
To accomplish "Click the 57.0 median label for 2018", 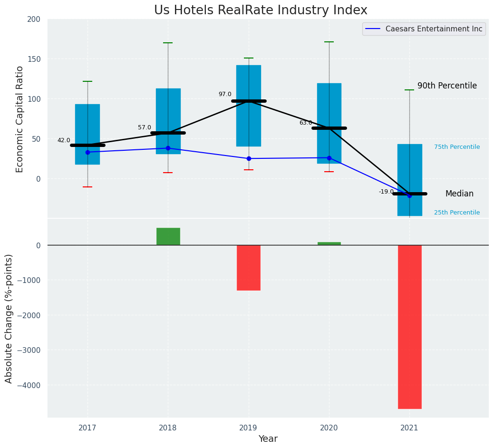I will tap(144, 127).
